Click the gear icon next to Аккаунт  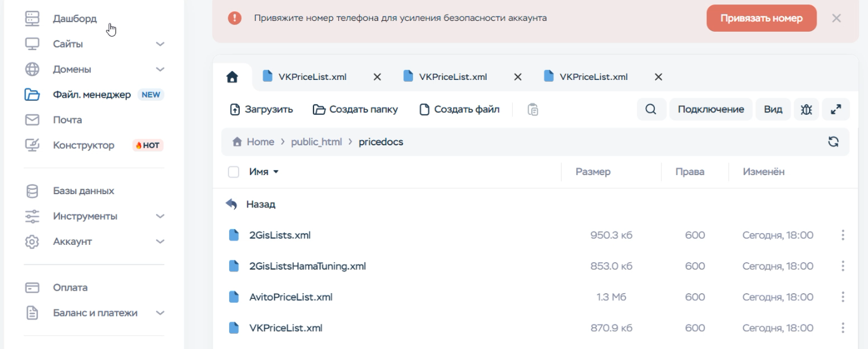pyautogui.click(x=32, y=242)
